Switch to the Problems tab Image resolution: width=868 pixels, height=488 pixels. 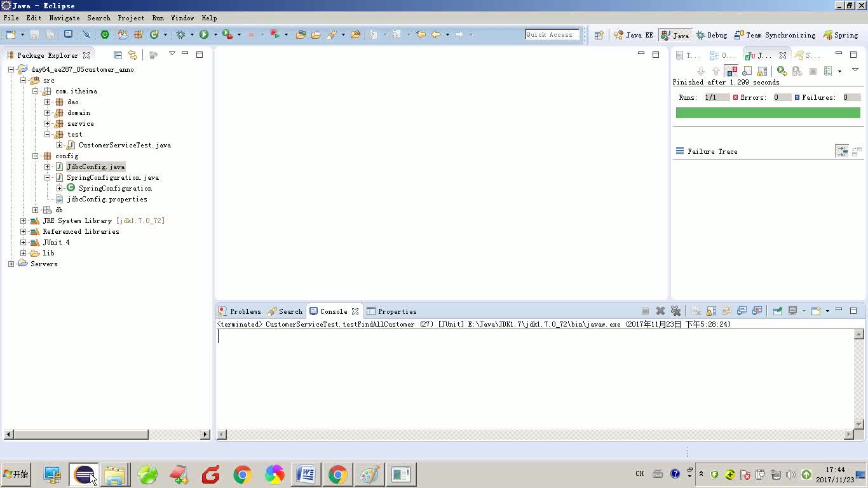[x=240, y=311]
